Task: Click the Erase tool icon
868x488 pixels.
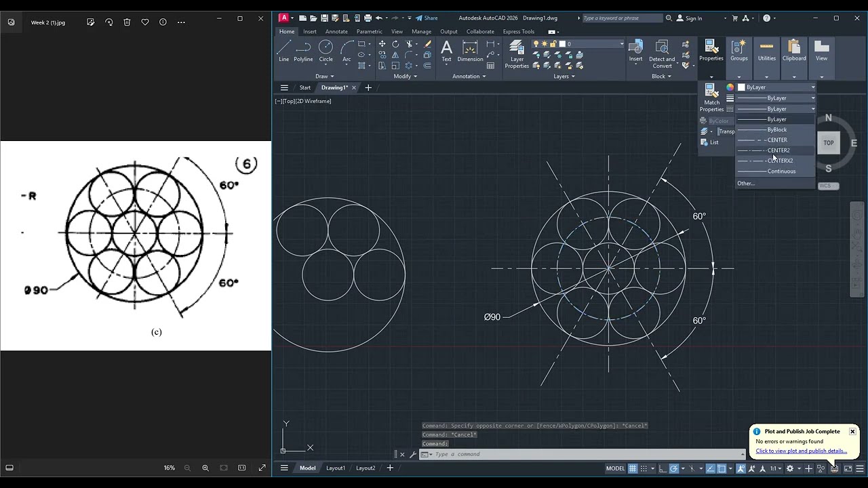Action: [427, 44]
